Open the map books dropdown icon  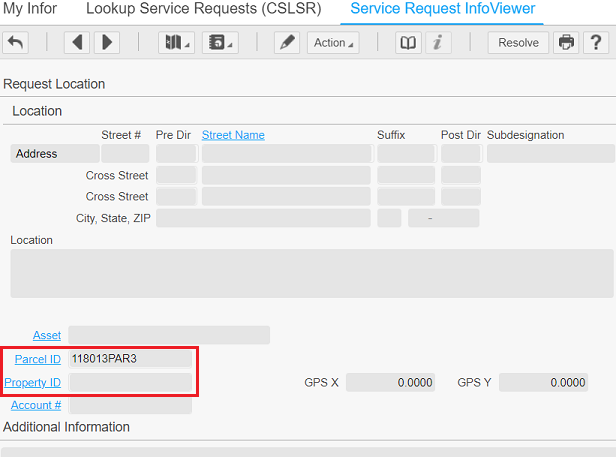click(x=177, y=43)
